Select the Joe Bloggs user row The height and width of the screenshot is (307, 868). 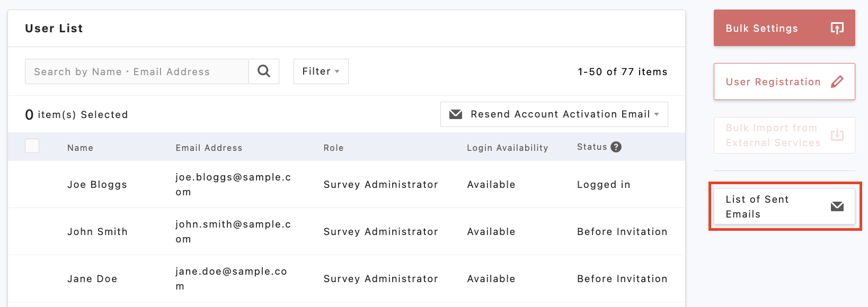tap(97, 184)
